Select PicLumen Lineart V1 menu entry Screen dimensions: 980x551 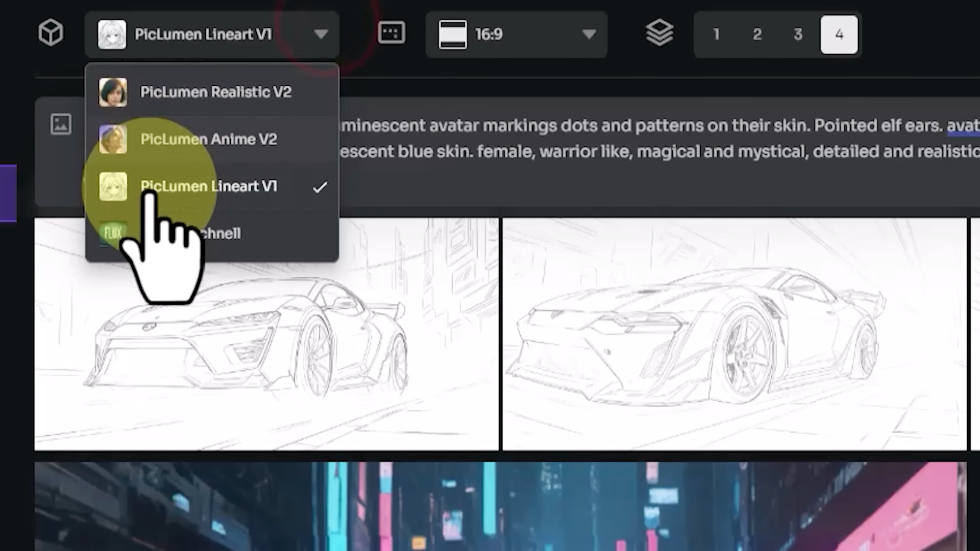[212, 186]
